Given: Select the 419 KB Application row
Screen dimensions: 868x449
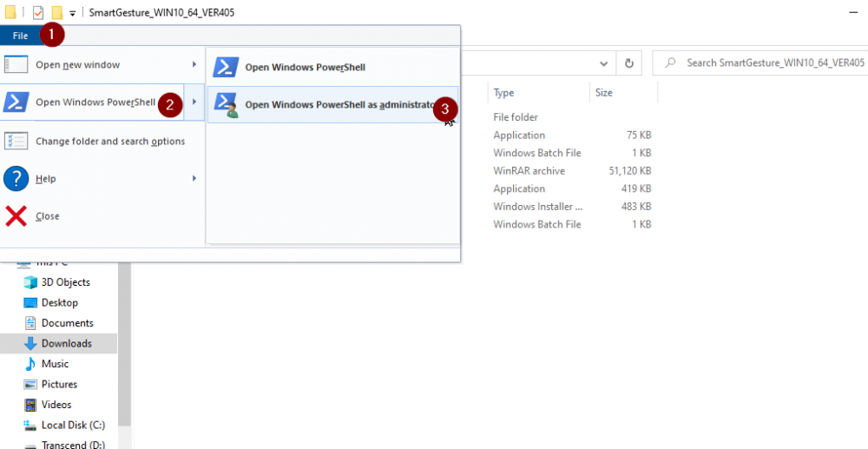Looking at the screenshot, I should pos(573,188).
